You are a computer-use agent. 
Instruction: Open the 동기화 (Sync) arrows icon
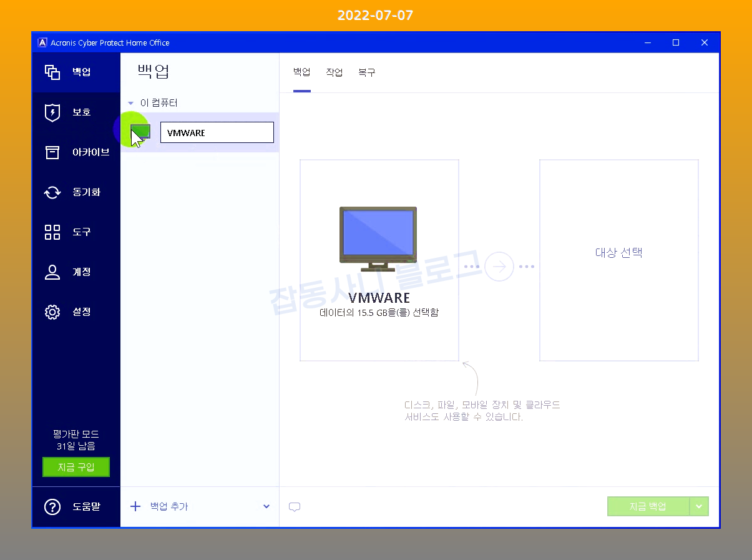(x=52, y=192)
